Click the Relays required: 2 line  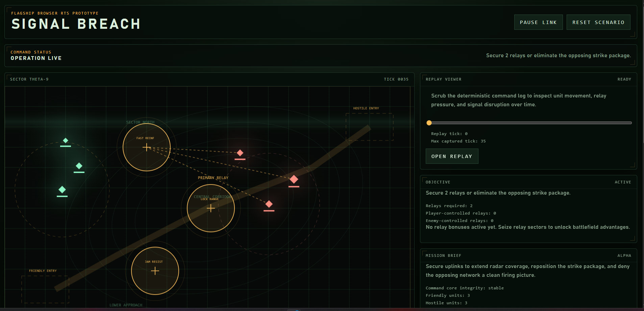pyautogui.click(x=449, y=206)
